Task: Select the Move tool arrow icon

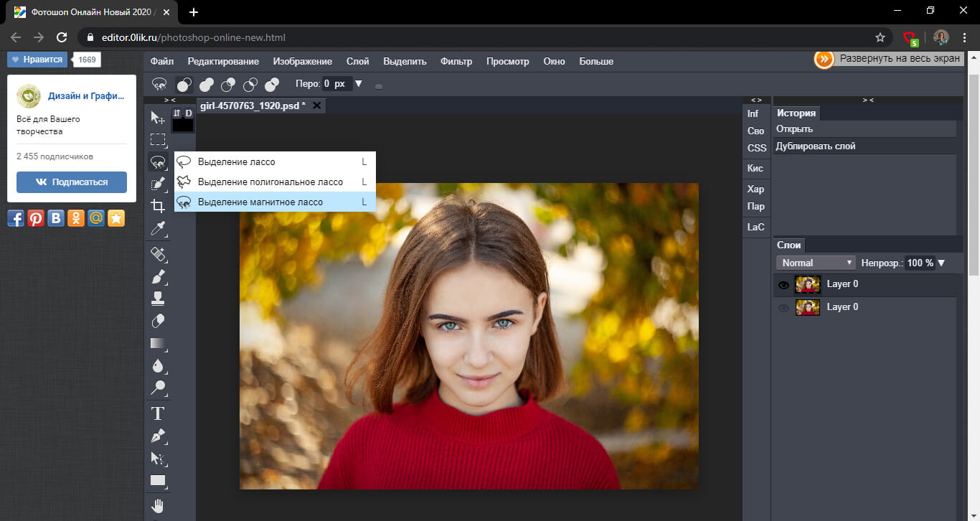Action: (158, 118)
